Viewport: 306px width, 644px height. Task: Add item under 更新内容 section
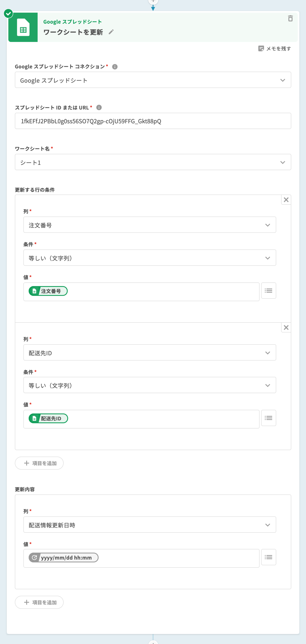(39, 602)
